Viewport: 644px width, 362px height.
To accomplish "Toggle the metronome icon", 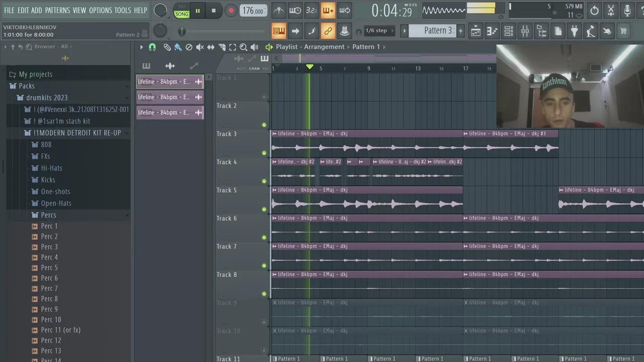I will click(x=278, y=11).
